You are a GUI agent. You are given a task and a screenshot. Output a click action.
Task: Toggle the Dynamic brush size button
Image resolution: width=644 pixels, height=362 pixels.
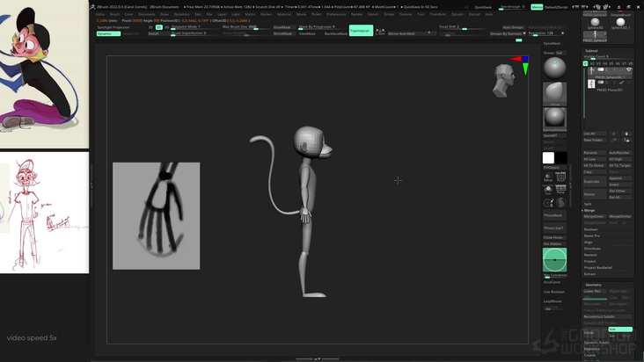point(108,33)
